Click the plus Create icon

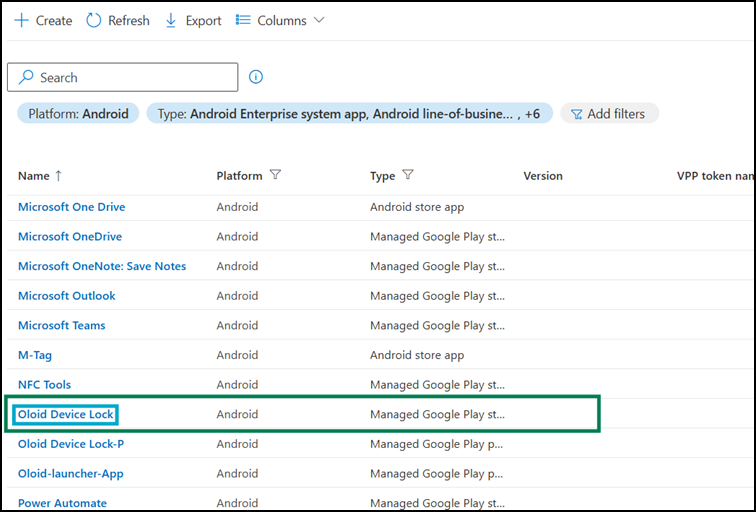22,21
